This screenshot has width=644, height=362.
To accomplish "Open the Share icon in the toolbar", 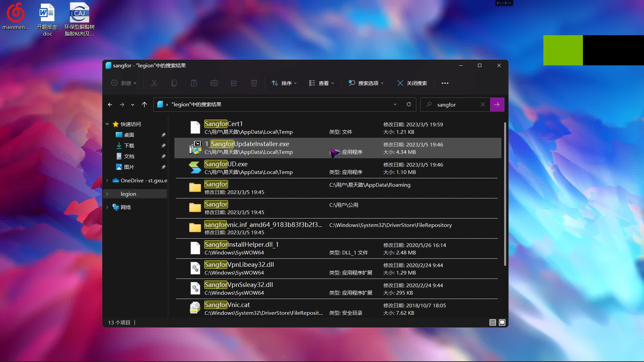I will pyautogui.click(x=234, y=83).
